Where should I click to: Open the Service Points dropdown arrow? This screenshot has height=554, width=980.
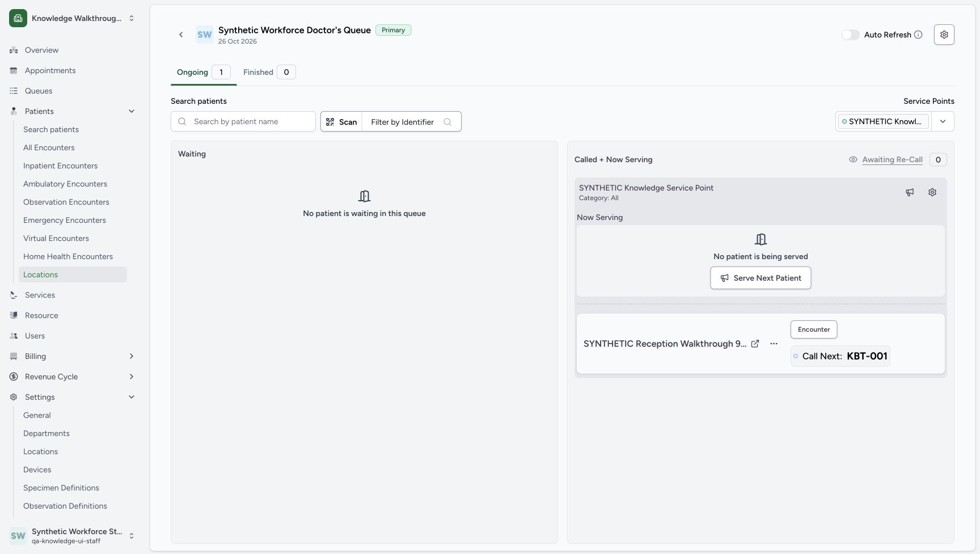[943, 121]
